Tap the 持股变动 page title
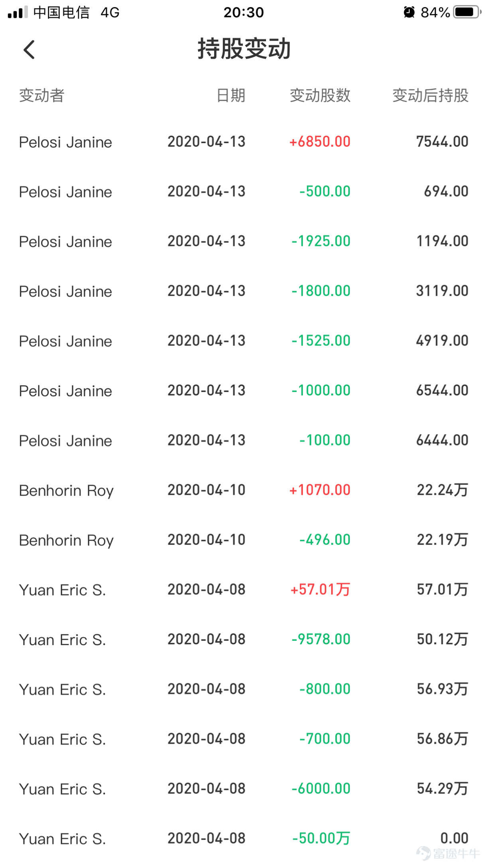Viewport: 488px width, 868px height. (x=244, y=49)
